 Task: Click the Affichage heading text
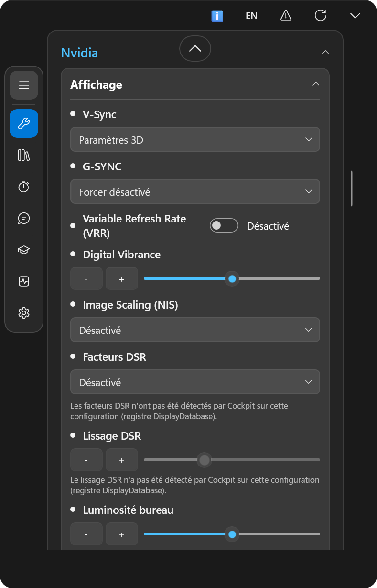point(96,85)
